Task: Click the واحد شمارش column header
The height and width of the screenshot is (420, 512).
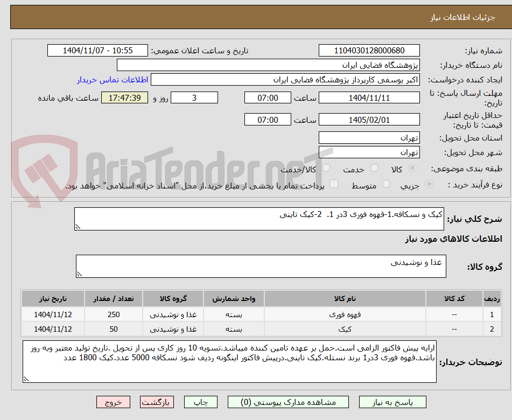Action: 234,298
